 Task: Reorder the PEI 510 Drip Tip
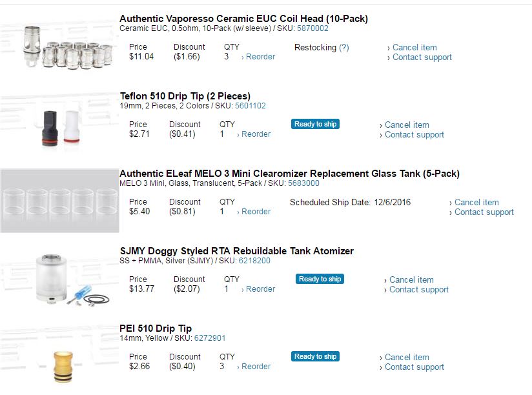(256, 367)
